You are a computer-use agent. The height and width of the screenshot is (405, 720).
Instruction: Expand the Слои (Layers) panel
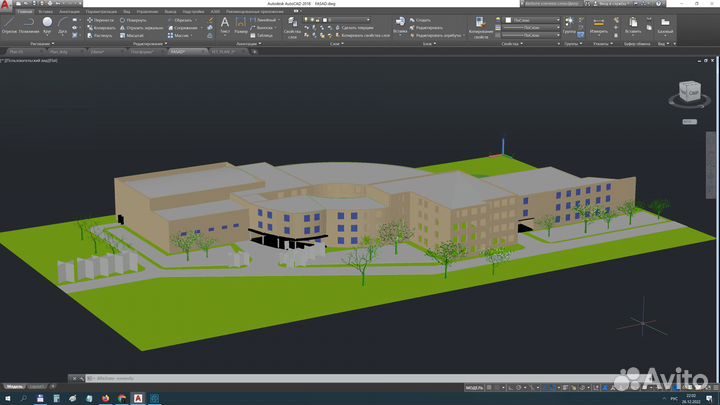coord(337,44)
